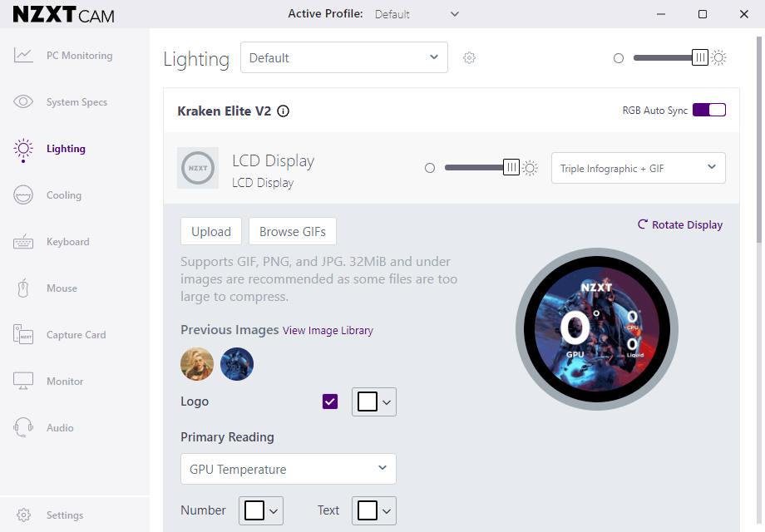The image size is (765, 532).
Task: Click the Browse GIFs button
Action: (292, 231)
